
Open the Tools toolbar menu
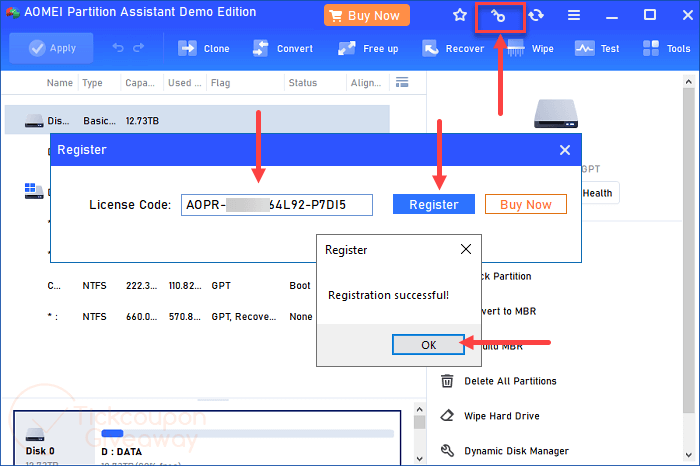(x=667, y=48)
